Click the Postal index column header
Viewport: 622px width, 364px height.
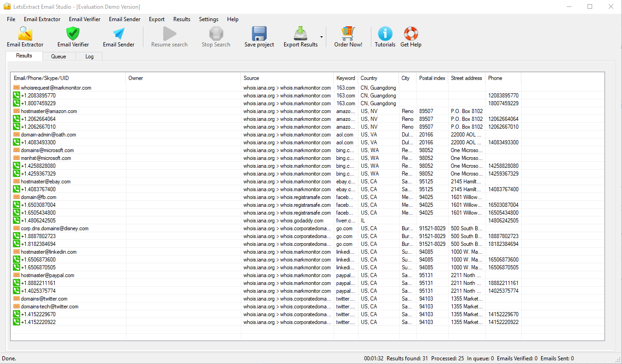pos(432,78)
